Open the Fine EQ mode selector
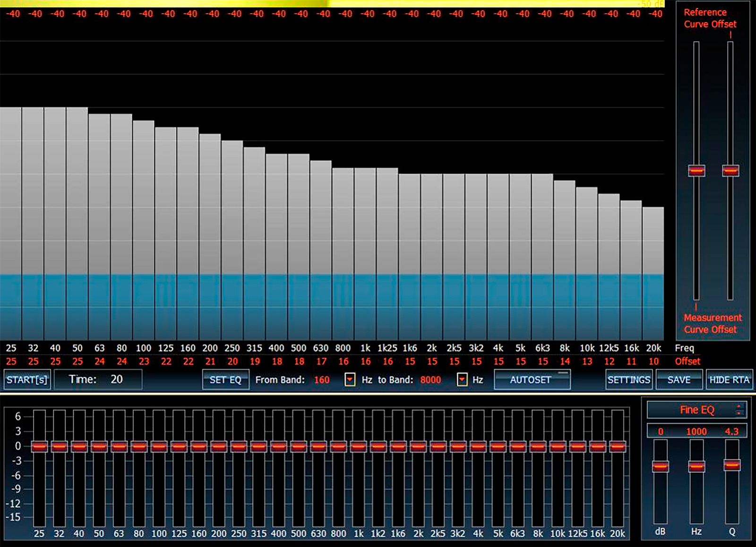Screen dimensions: 756x547 (697, 409)
